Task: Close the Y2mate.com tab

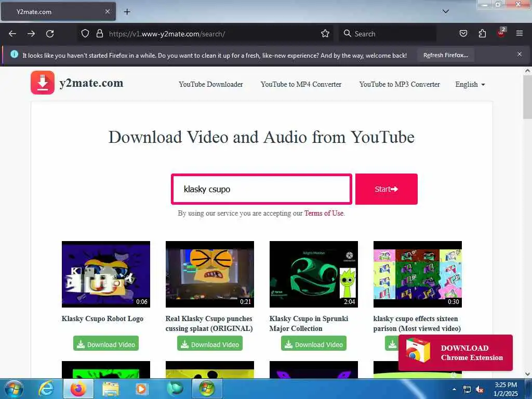Action: click(107, 11)
